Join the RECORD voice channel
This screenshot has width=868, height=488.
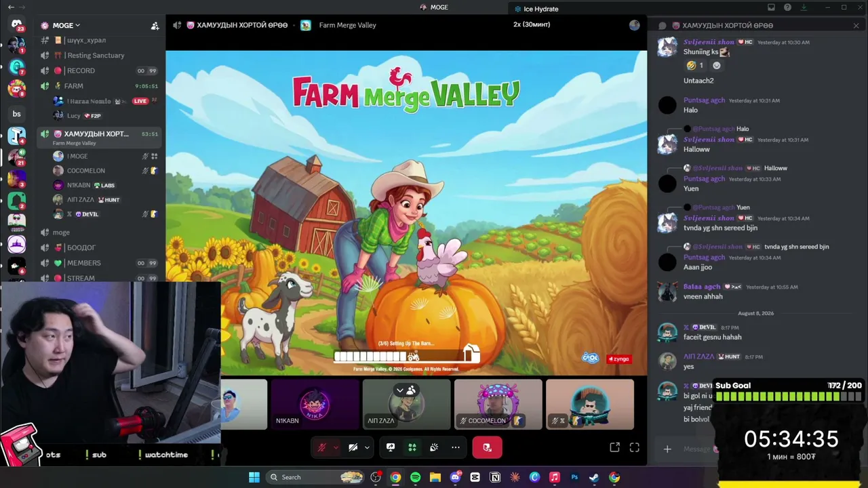tap(100, 70)
